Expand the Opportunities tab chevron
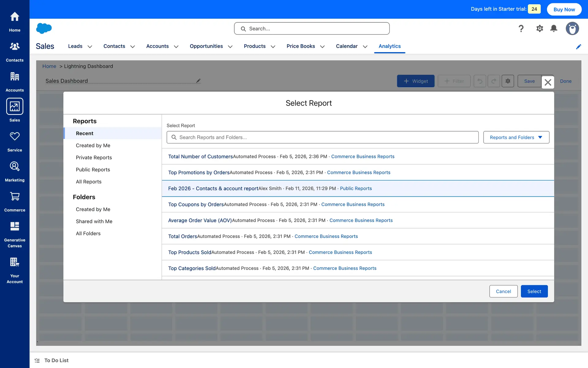Screen dimensions: 588x368 point(230,47)
